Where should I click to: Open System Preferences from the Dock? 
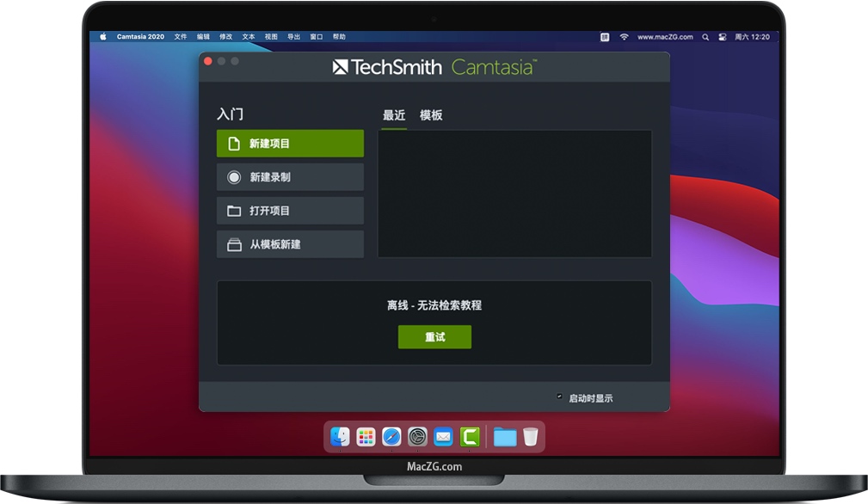point(417,437)
